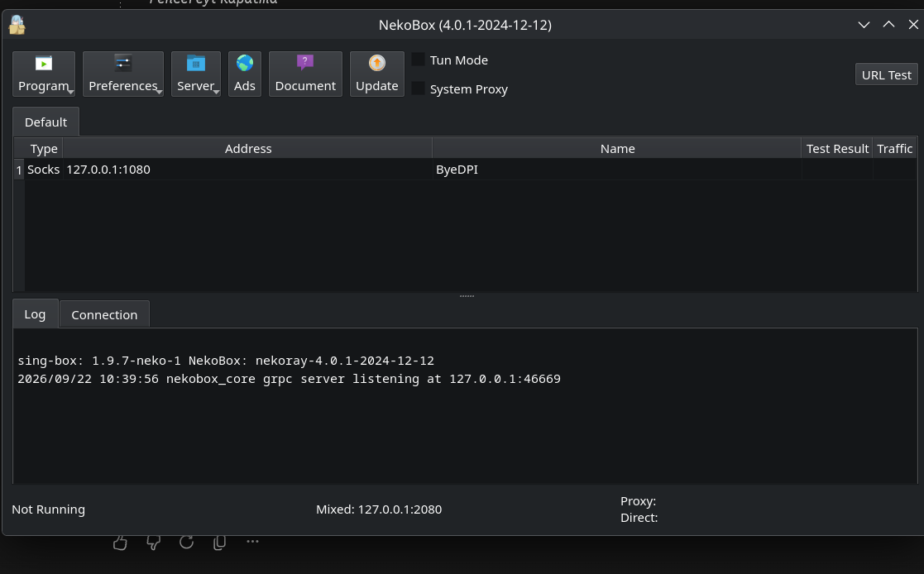The width and height of the screenshot is (924, 574).
Task: Click the Proxy: status label
Action: click(638, 501)
